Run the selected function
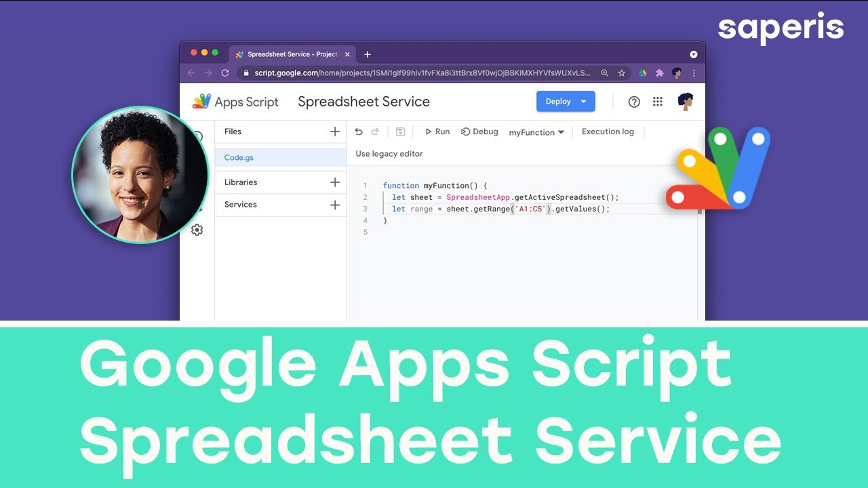The height and width of the screenshot is (488, 868). pos(437,131)
